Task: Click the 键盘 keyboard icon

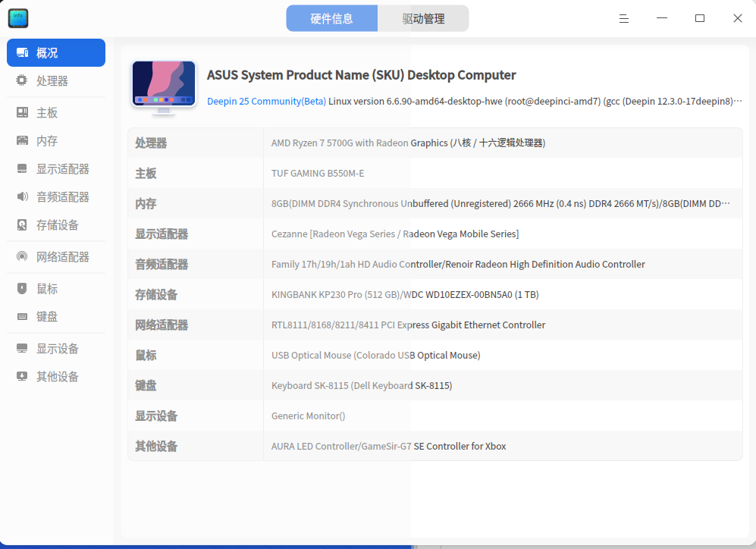Action: [x=22, y=317]
